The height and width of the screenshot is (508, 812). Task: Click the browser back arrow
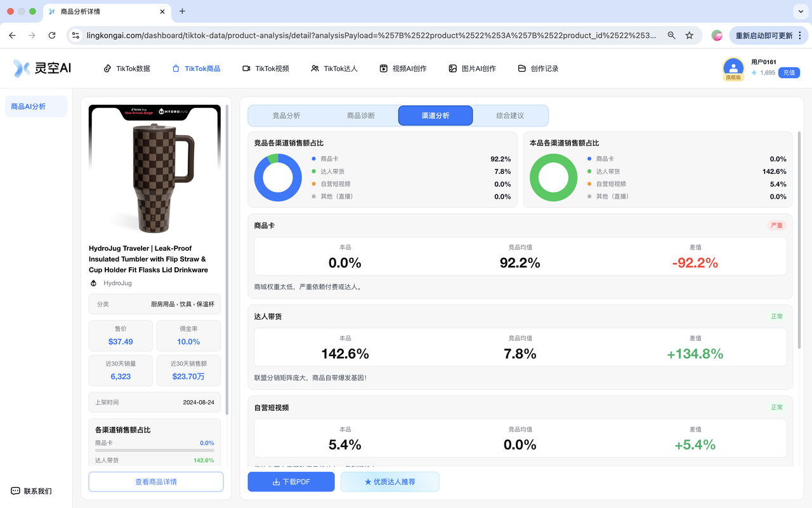[x=12, y=36]
